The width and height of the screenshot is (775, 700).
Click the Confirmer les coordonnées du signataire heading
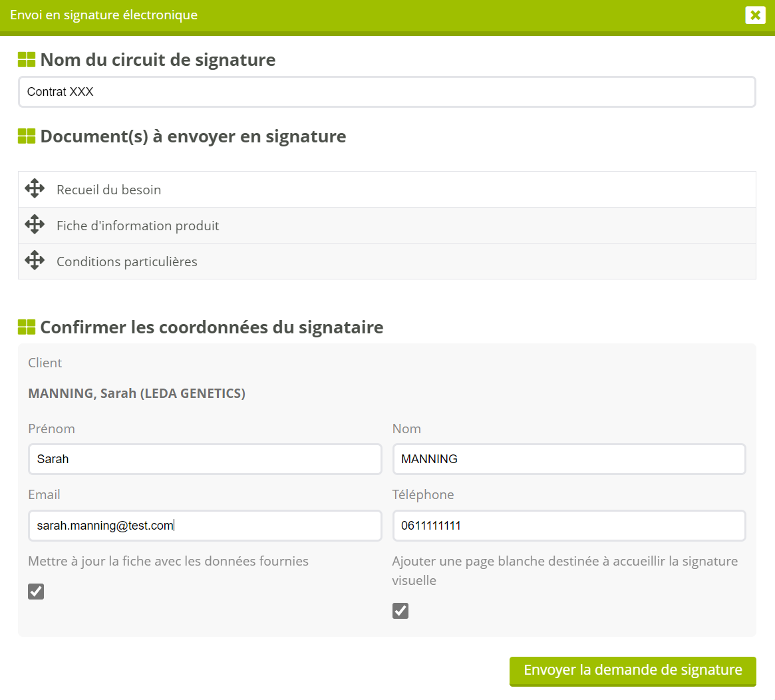(x=212, y=327)
